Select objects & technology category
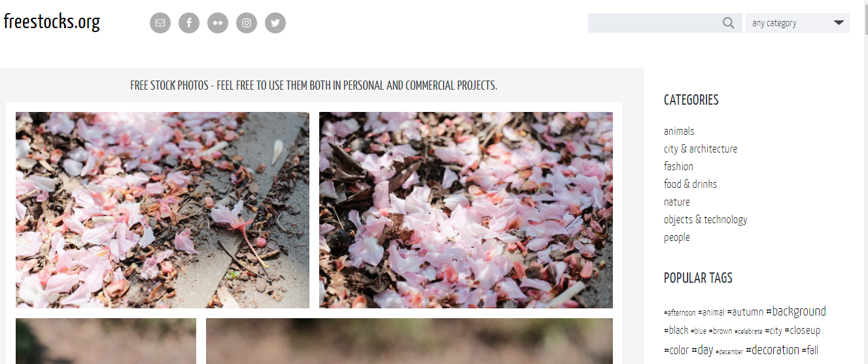 click(x=705, y=219)
